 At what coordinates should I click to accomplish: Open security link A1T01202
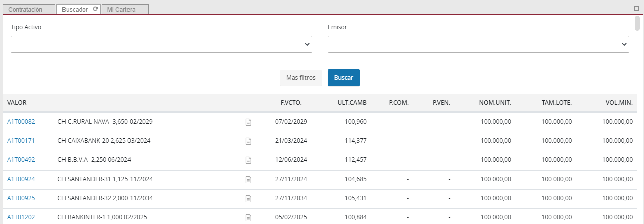pyautogui.click(x=21, y=217)
